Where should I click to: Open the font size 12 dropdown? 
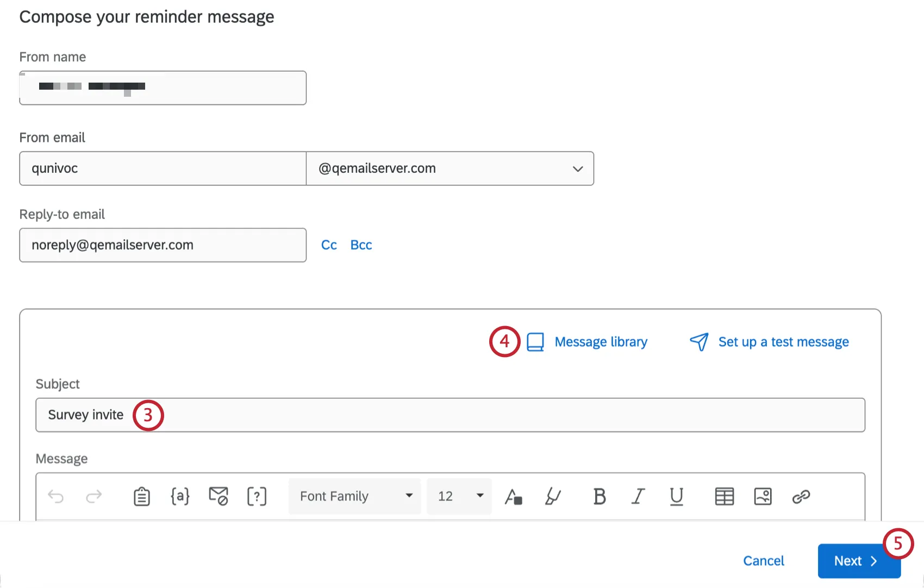click(x=459, y=496)
